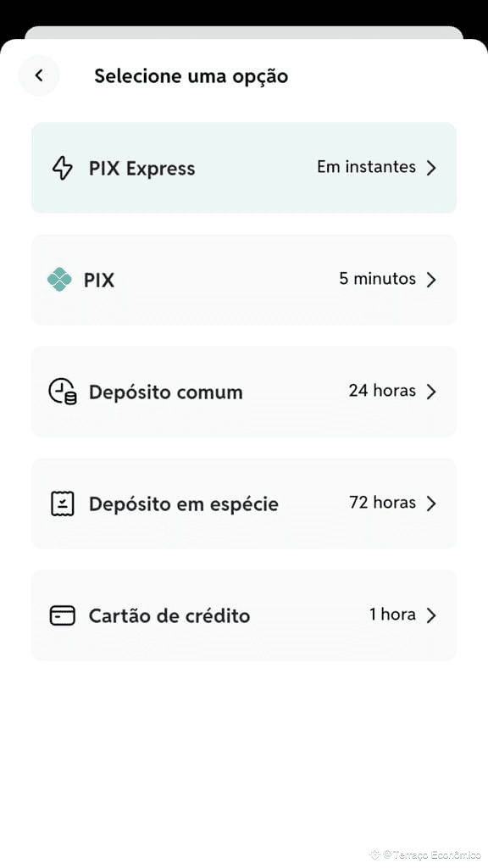Tap the Selecione uma opção title
Screen dimensions: 488x868
(191, 76)
